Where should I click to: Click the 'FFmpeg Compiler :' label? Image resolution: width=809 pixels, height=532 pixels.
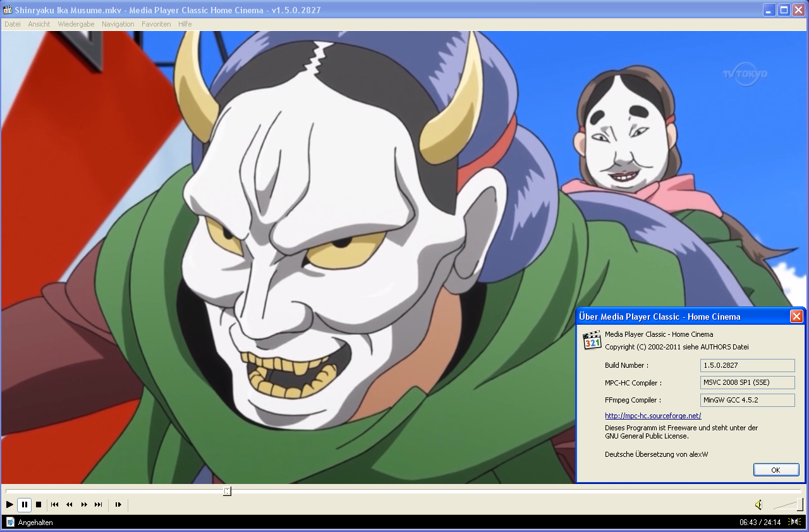click(633, 400)
